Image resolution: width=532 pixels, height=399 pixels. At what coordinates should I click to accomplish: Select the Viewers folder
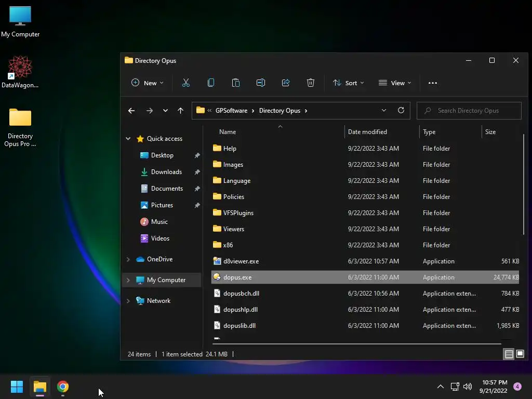[x=365, y=229]
